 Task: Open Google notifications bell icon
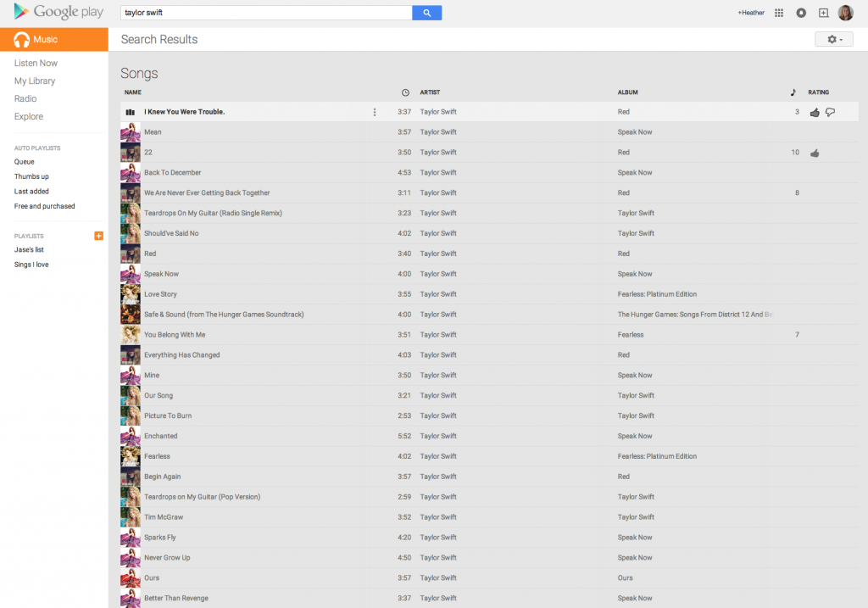click(801, 13)
